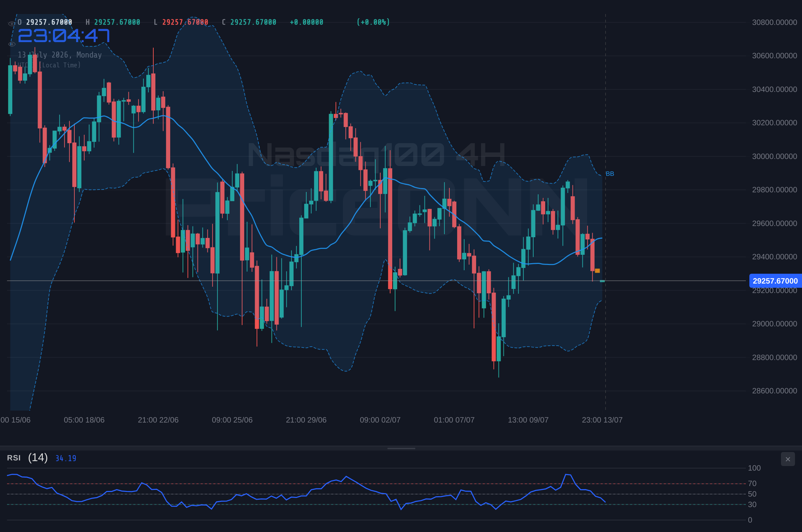The image size is (802, 532).
Task: Click the RSI indicator title
Action: click(14, 458)
